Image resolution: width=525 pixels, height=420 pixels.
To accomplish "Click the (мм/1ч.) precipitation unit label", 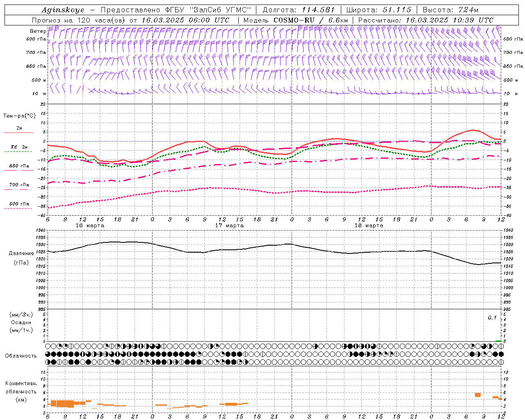I will point(21,330).
